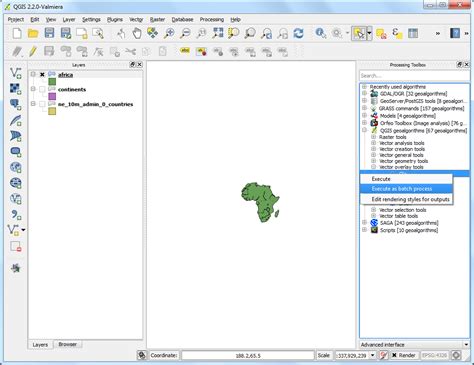Viewport: 474px width, 365px height.
Task: Select the Identify Features tool
Action: click(321, 33)
